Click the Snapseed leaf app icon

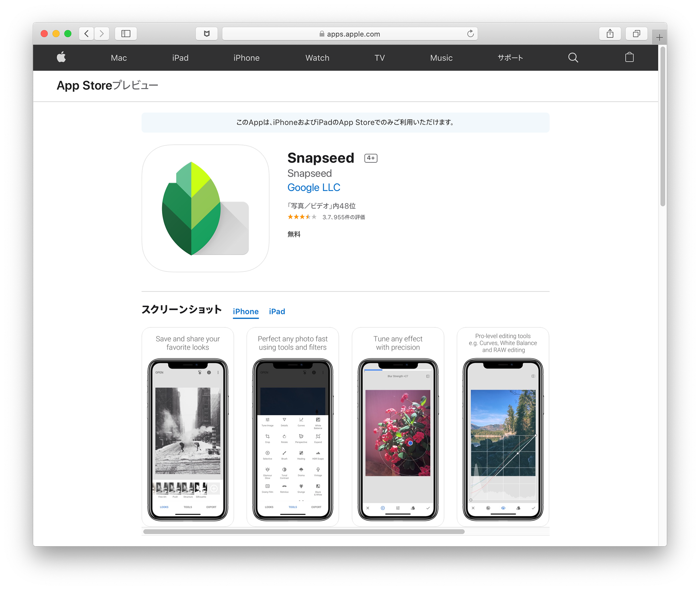click(x=205, y=208)
